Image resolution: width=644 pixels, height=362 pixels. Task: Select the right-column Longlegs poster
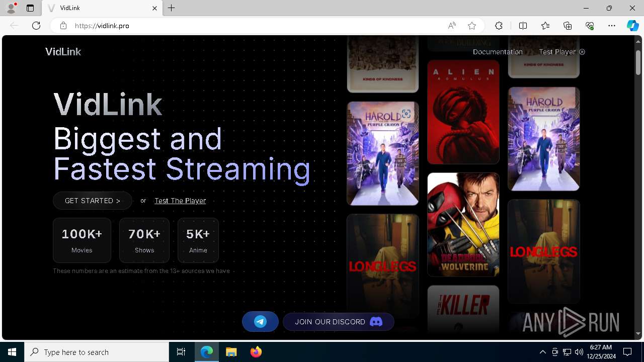point(544,251)
